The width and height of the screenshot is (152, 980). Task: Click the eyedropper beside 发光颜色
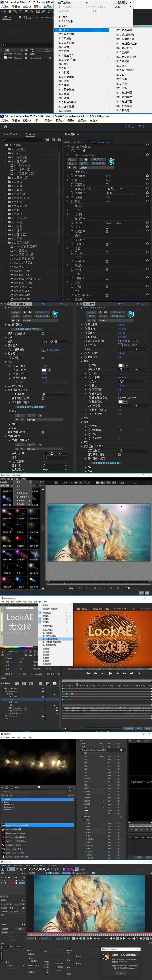click(49, 370)
